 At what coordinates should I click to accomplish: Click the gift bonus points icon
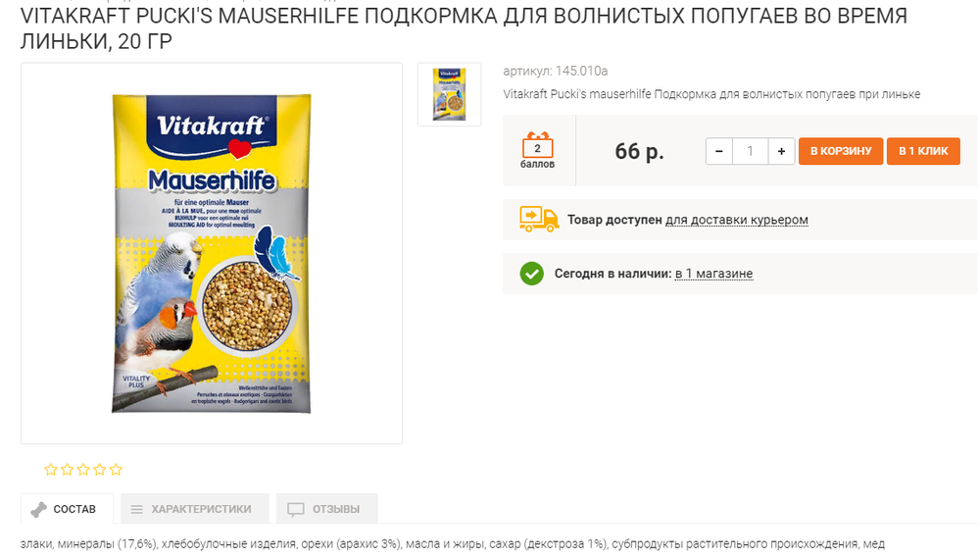[538, 146]
